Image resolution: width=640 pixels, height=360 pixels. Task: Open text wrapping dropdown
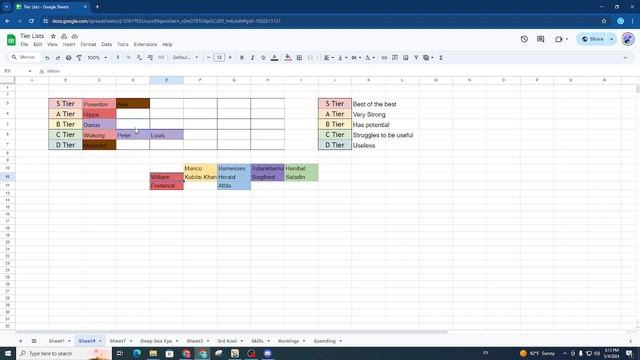(356, 58)
